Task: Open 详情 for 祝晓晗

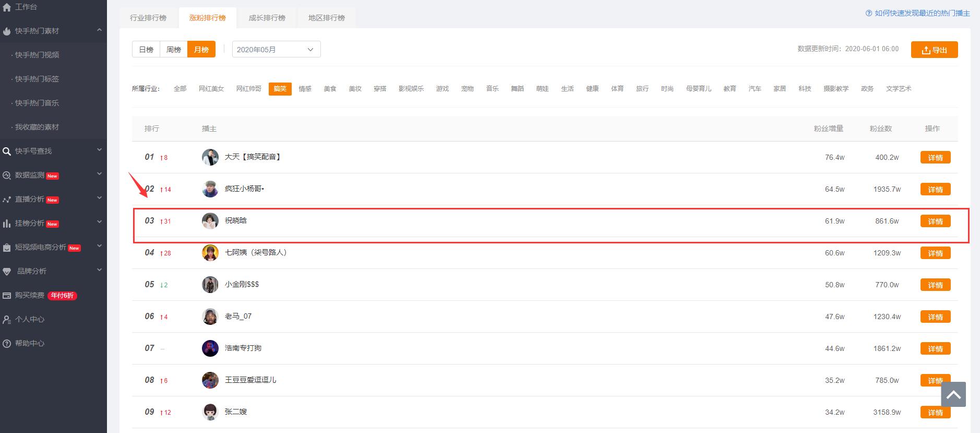Action: click(x=935, y=221)
